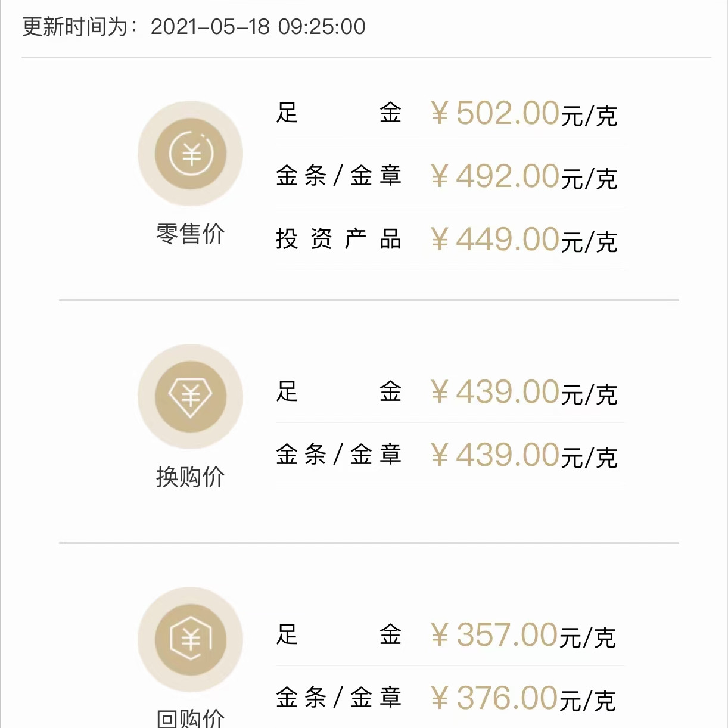The image size is (728, 728).
Task: Select the 投资产品 row label
Action: coord(338,239)
